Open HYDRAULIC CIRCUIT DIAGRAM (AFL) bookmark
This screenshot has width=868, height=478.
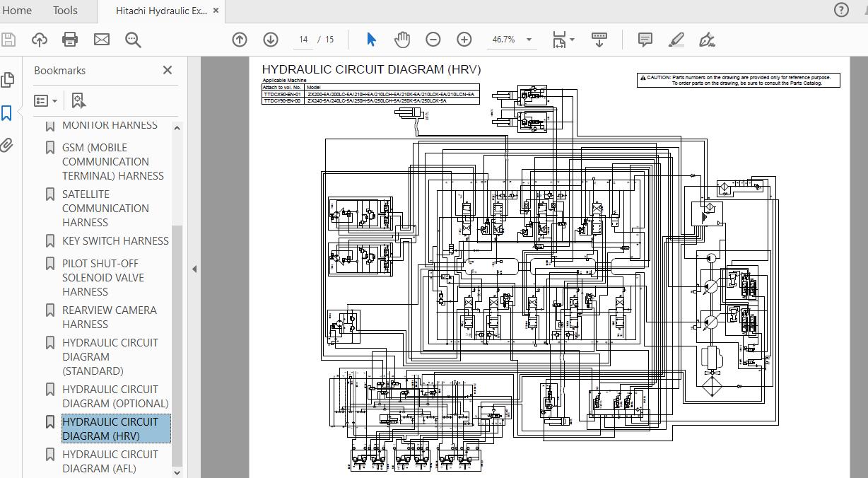point(110,461)
